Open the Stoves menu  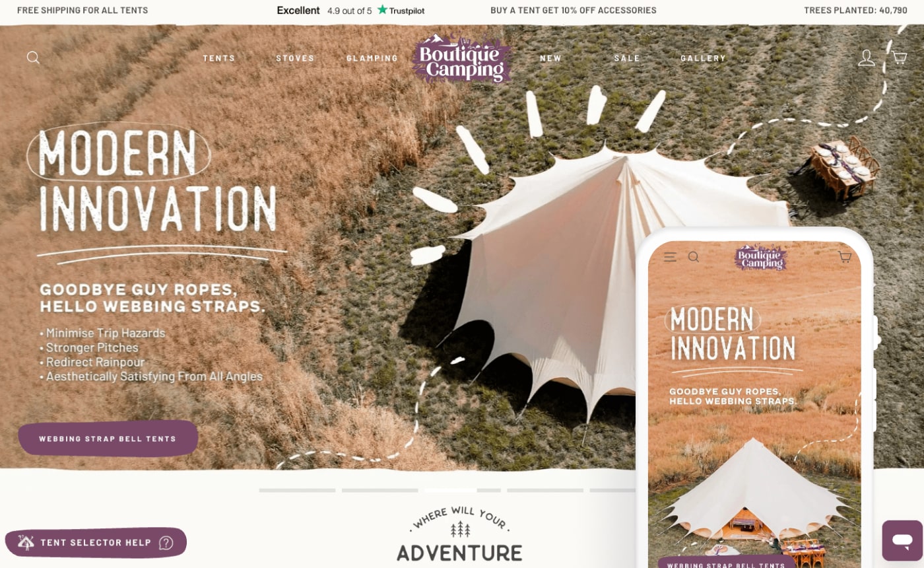tap(295, 58)
